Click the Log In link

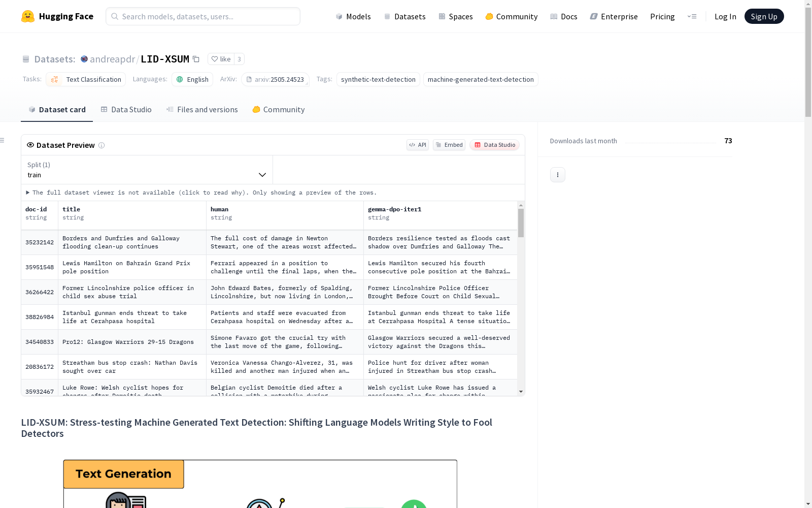click(x=725, y=16)
